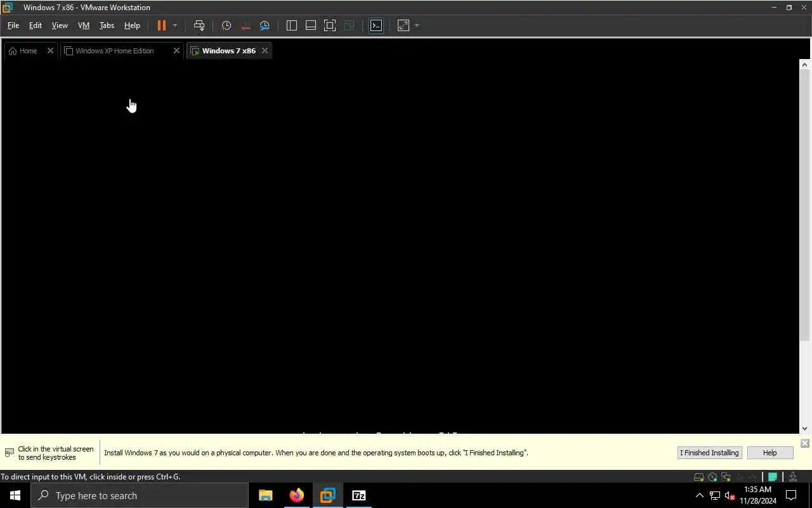Image resolution: width=812 pixels, height=508 pixels.
Task: Click the stretch guest display icon
Action: (x=403, y=25)
